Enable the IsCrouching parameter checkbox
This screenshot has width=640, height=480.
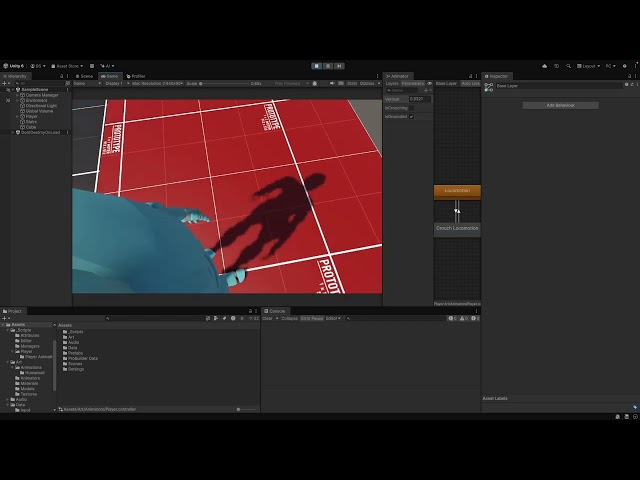[411, 108]
